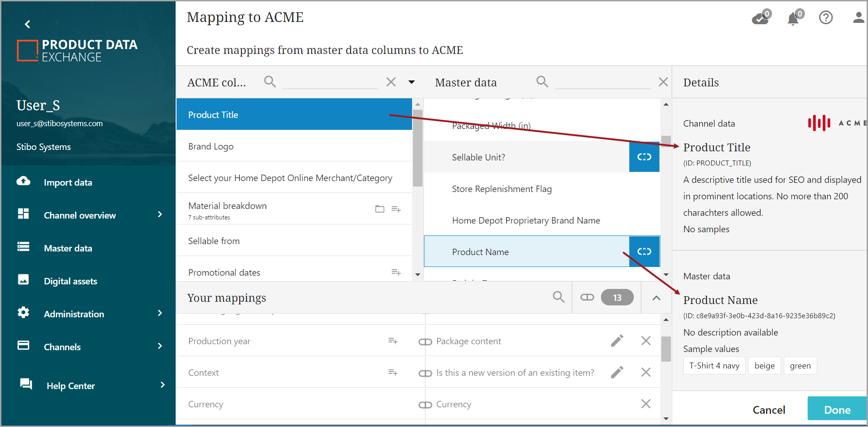Search within Your mappings
This screenshot has height=427, width=868.
point(558,297)
